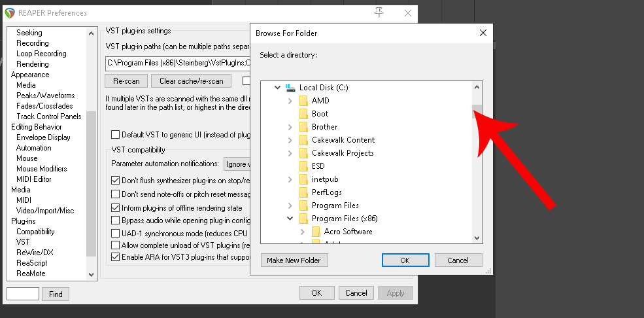Select the AMD folder icon
This screenshot has height=318, width=644.
pos(303,101)
